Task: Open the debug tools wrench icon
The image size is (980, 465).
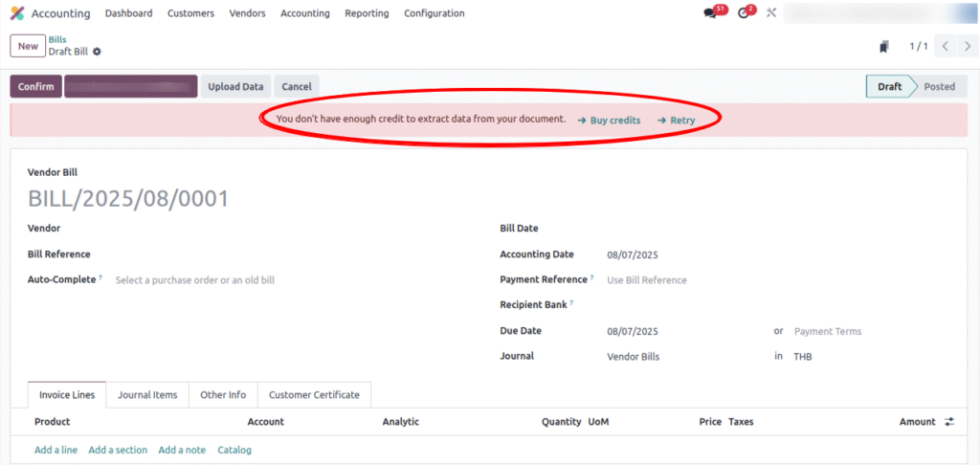Action: (771, 12)
